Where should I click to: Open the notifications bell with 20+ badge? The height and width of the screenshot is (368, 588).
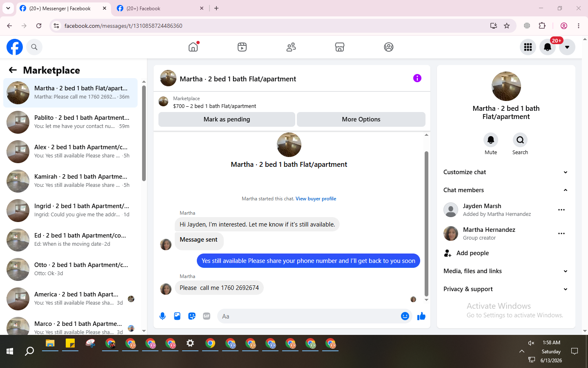point(548,47)
